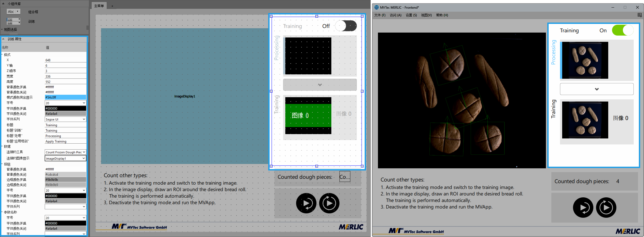Switch to the 主菜单 tab
This screenshot has height=237, width=644.
point(99,6)
